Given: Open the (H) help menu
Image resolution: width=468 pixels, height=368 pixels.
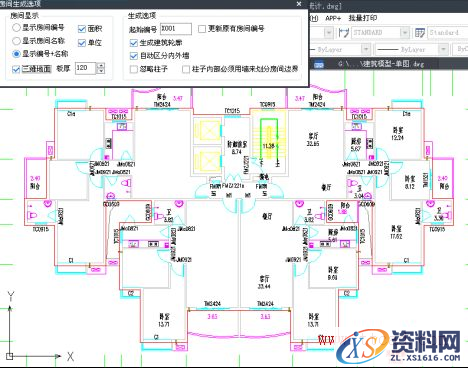Looking at the screenshot, I should 314,18.
